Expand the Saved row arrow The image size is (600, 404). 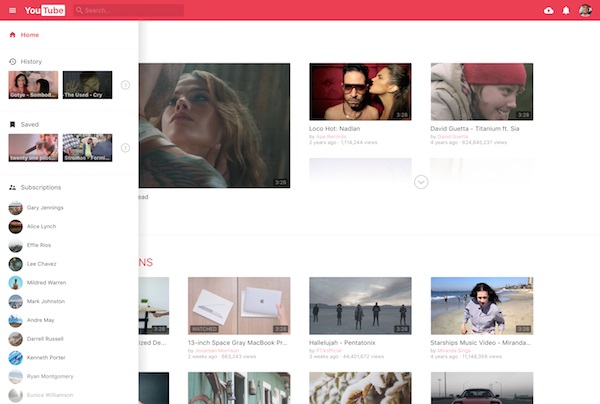pyautogui.click(x=125, y=148)
